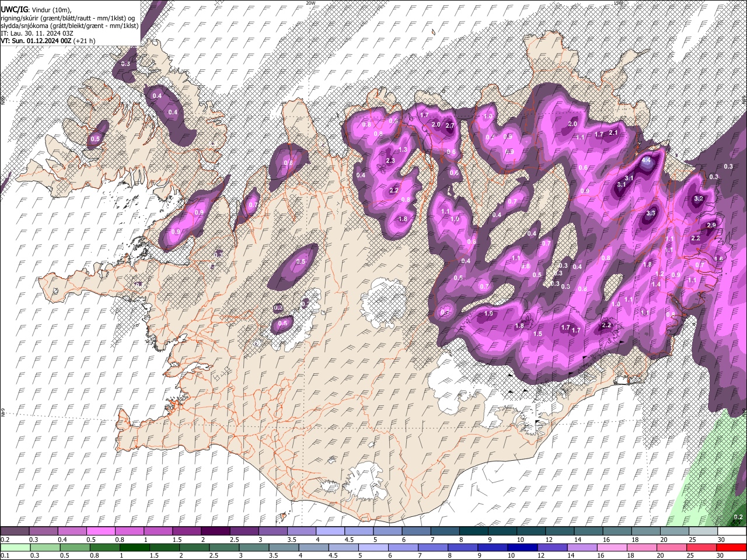Click the 20W longitude label
Viewport: 747px width, 560px height.
pyautogui.click(x=310, y=3)
